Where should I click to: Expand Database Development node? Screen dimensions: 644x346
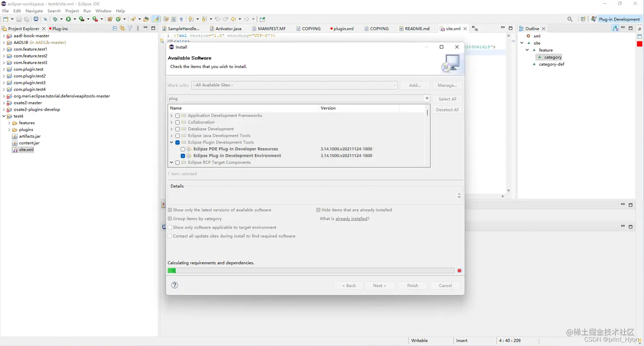172,129
